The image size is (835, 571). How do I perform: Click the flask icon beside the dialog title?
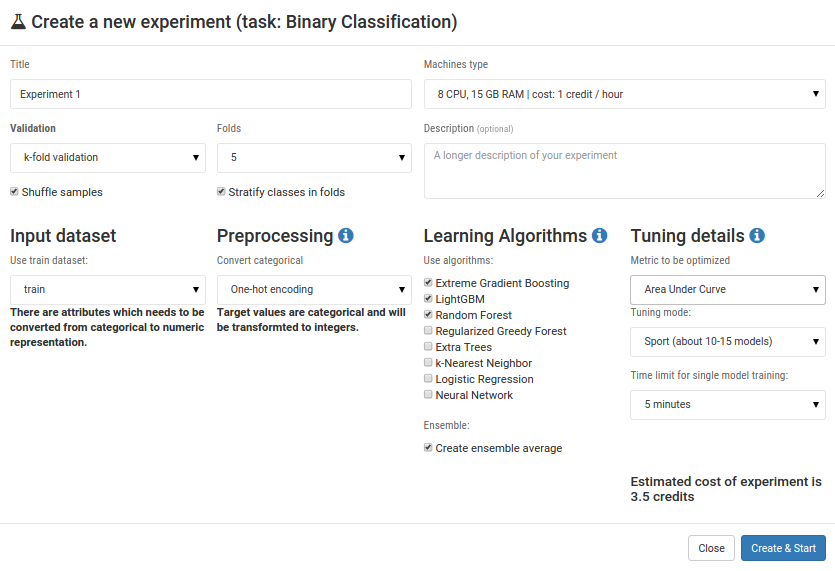18,21
